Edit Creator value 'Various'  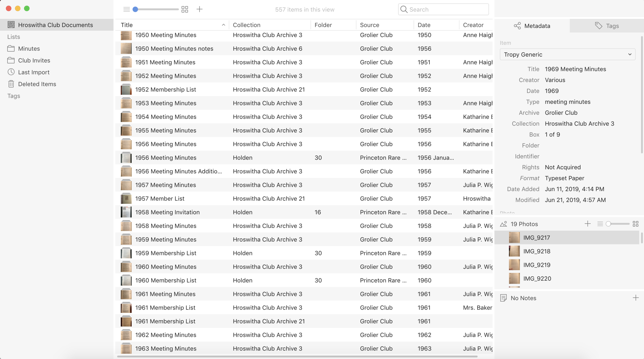555,80
